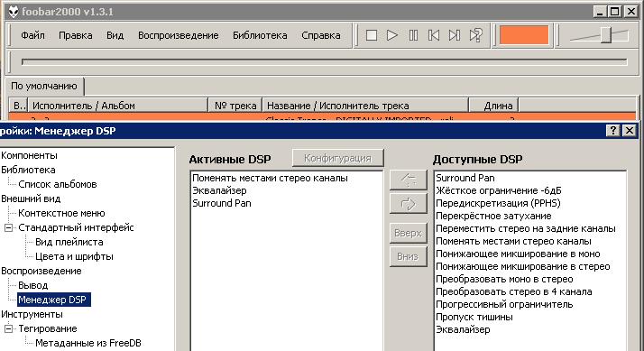This screenshot has height=351, width=644.
Task: Jump to the previous track
Action: (434, 35)
